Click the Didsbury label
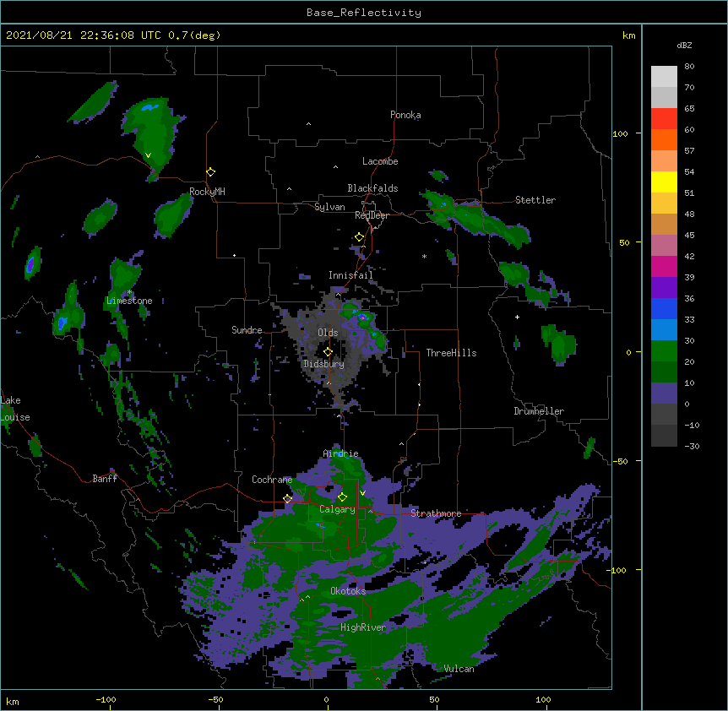 pyautogui.click(x=323, y=364)
